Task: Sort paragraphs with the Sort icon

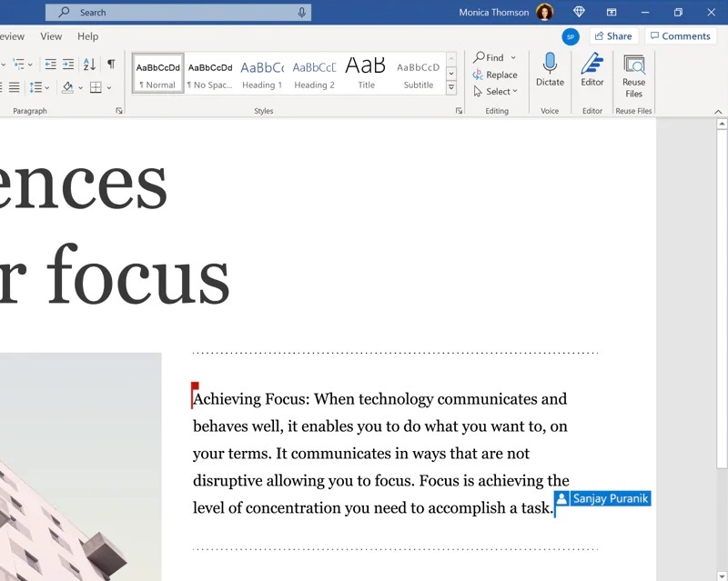Action: click(89, 64)
